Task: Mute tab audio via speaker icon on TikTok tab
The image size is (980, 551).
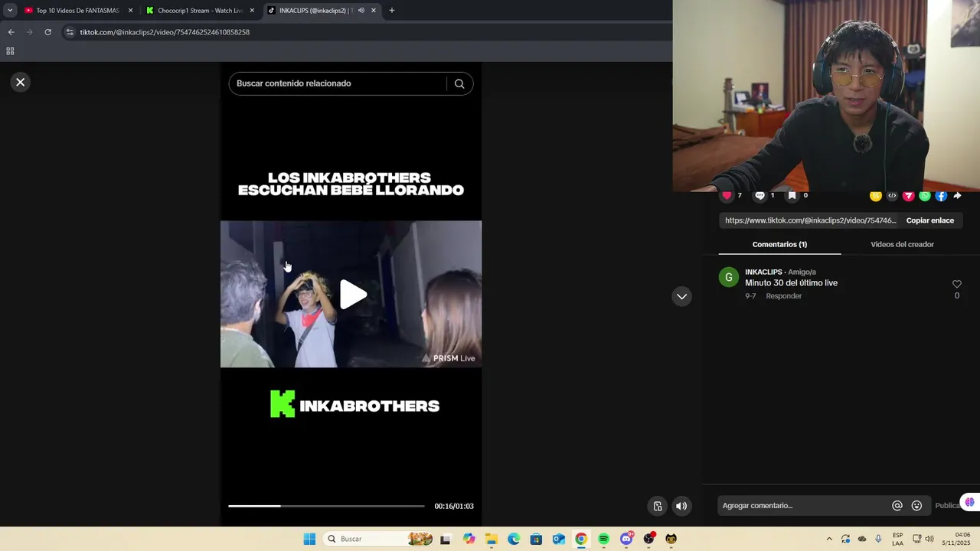Action: (361, 11)
